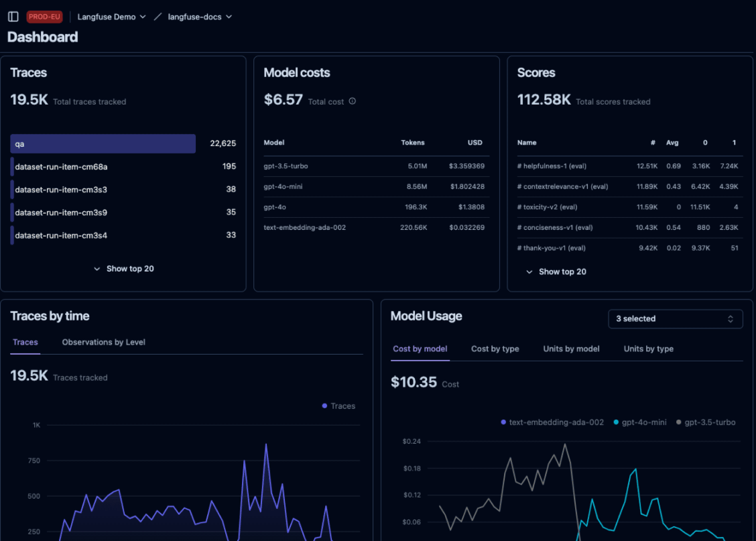Open the 3 selected models dropdown
The height and width of the screenshot is (541, 756).
(675, 319)
